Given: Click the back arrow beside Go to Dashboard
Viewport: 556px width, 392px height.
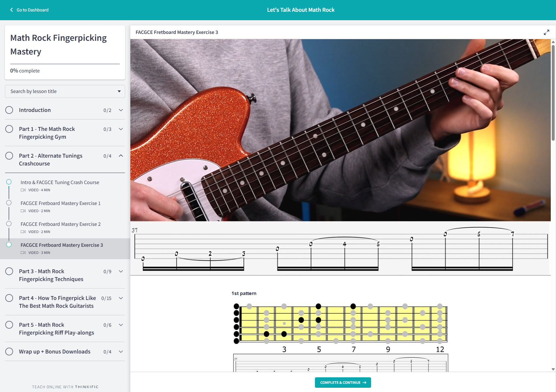Looking at the screenshot, I should click(12, 10).
